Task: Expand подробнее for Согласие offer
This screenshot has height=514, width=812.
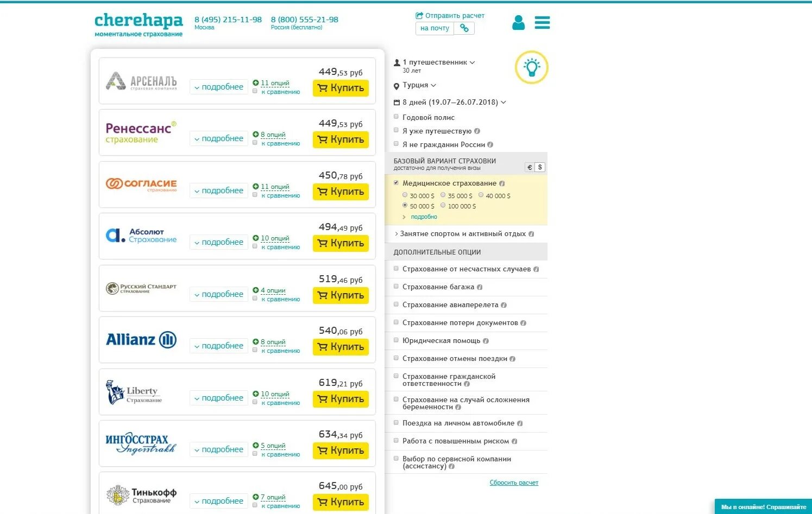Action: coord(219,191)
